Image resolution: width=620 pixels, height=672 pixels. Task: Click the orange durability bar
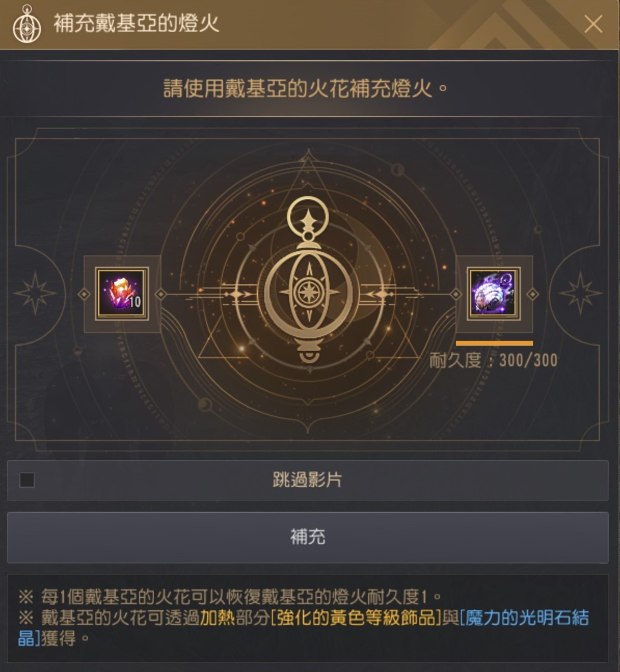coord(494,343)
